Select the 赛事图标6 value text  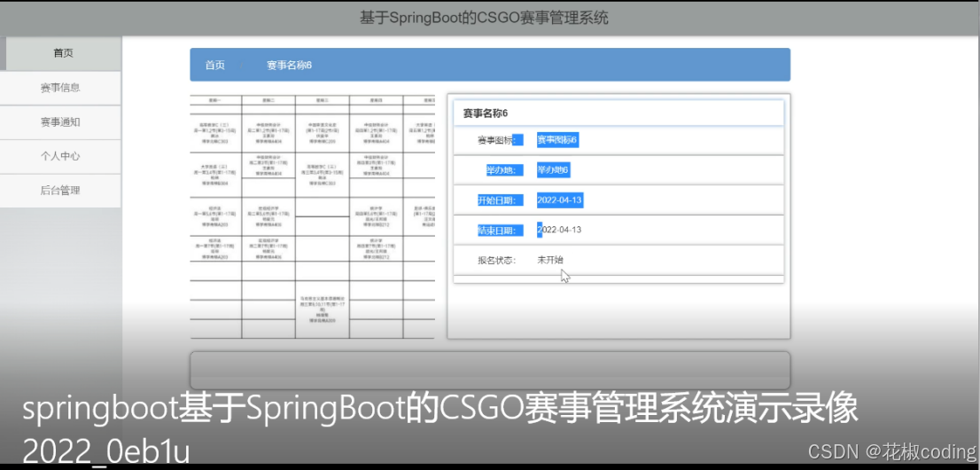[x=556, y=140]
